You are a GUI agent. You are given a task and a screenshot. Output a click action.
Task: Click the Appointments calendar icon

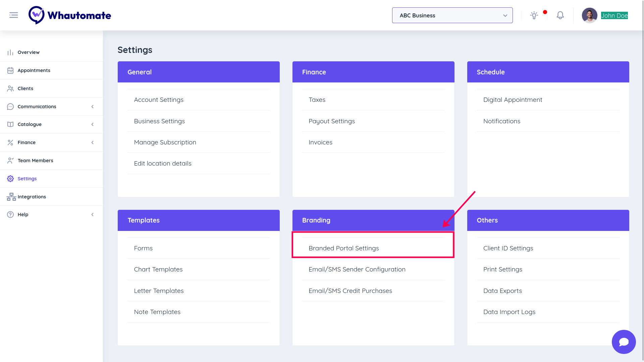[x=10, y=70]
